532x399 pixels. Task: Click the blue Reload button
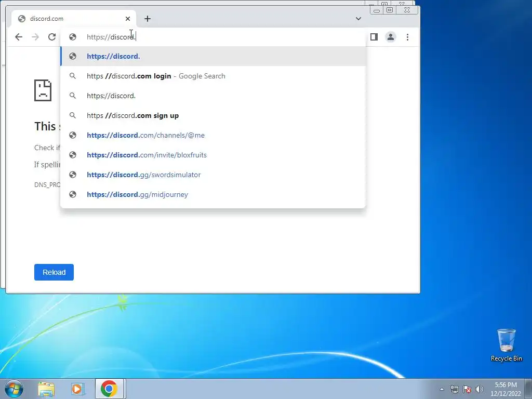tap(54, 272)
